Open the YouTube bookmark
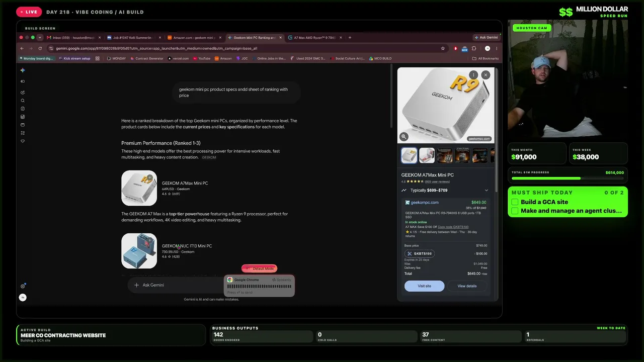 click(x=202, y=58)
